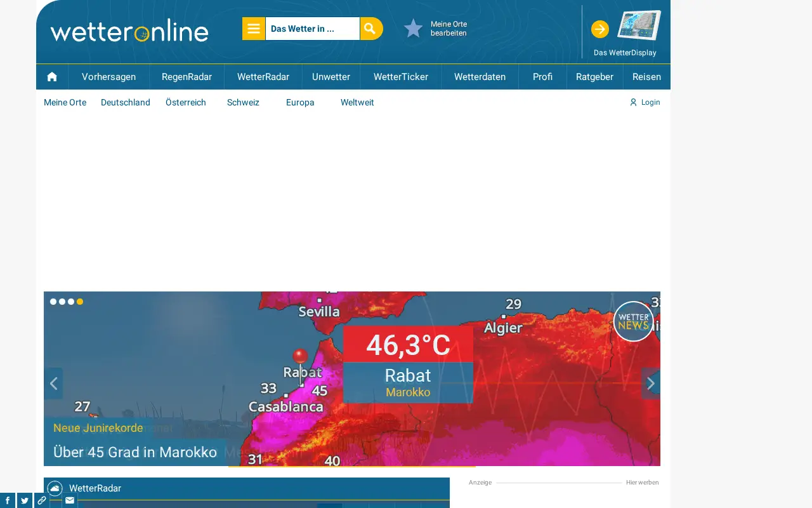Share the page on Twitter
812x508 pixels.
(25, 500)
